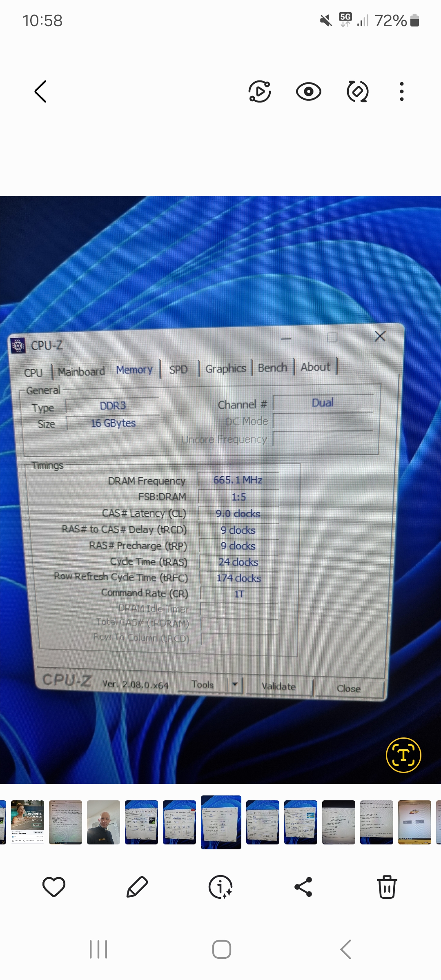Tap the Graphics tab in the CPU-Z photo

pyautogui.click(x=225, y=369)
